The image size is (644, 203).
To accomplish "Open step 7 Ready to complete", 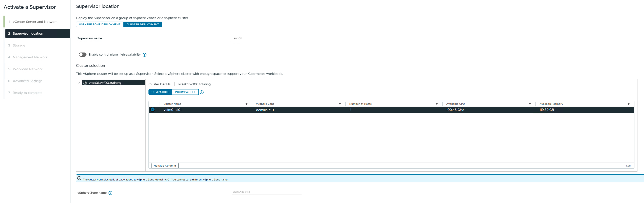I will click(28, 93).
